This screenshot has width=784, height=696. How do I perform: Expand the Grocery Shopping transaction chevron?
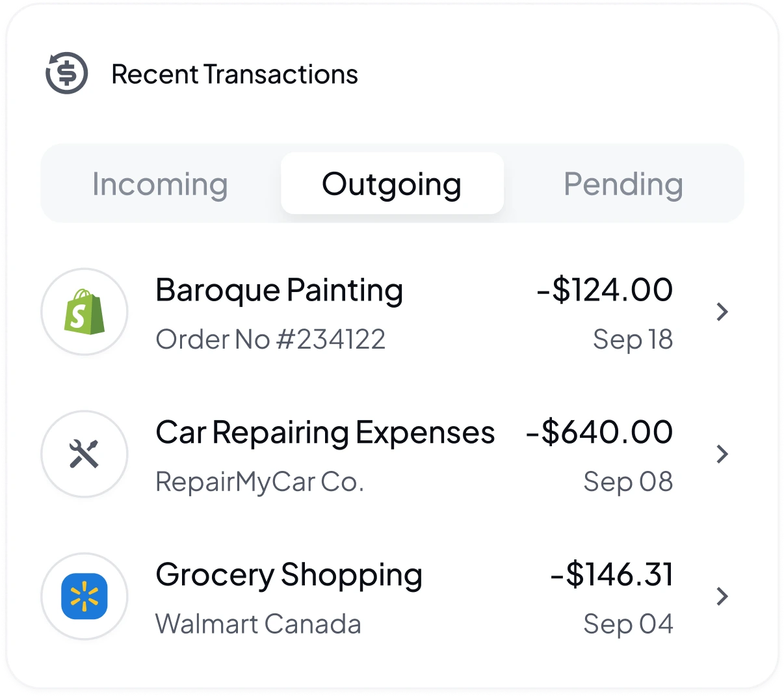point(722,596)
